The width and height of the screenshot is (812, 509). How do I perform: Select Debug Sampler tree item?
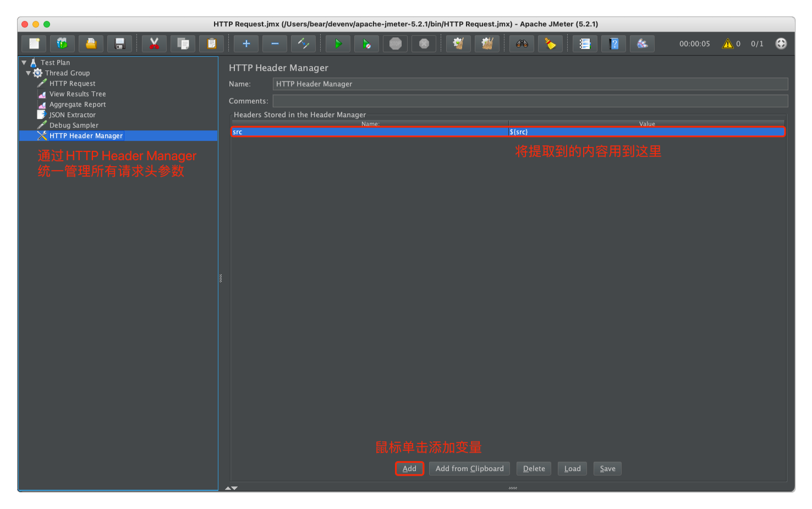74,125
